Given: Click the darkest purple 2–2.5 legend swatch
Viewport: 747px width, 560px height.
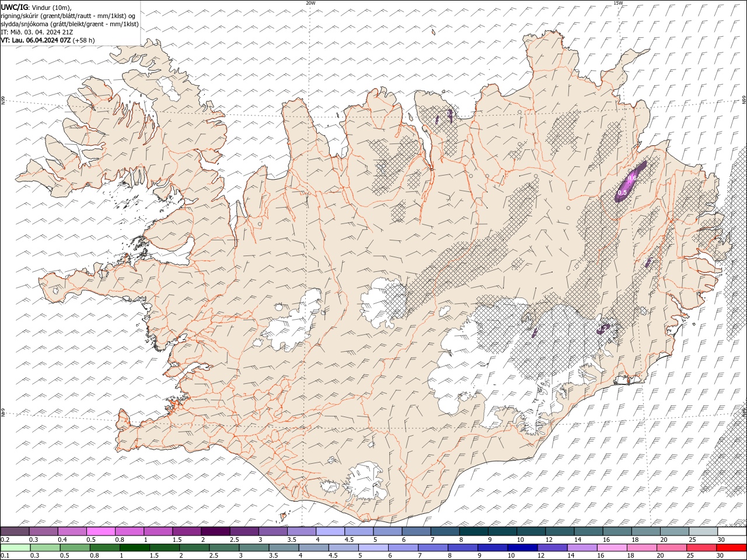Looking at the screenshot, I should [215, 531].
